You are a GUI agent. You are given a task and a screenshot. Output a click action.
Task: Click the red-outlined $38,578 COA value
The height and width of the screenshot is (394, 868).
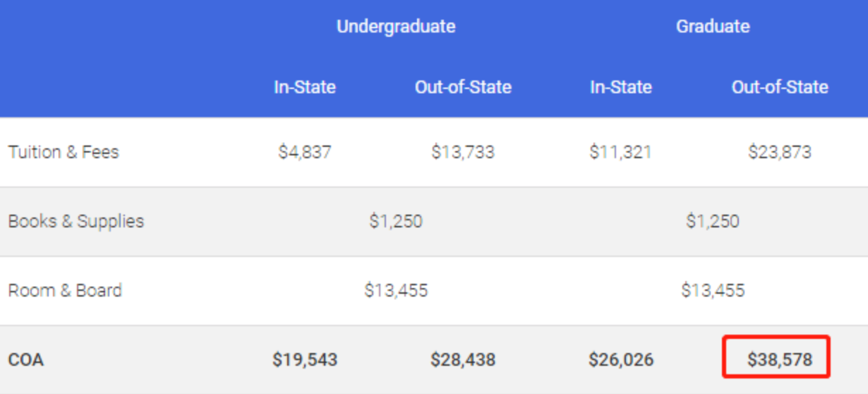(780, 359)
